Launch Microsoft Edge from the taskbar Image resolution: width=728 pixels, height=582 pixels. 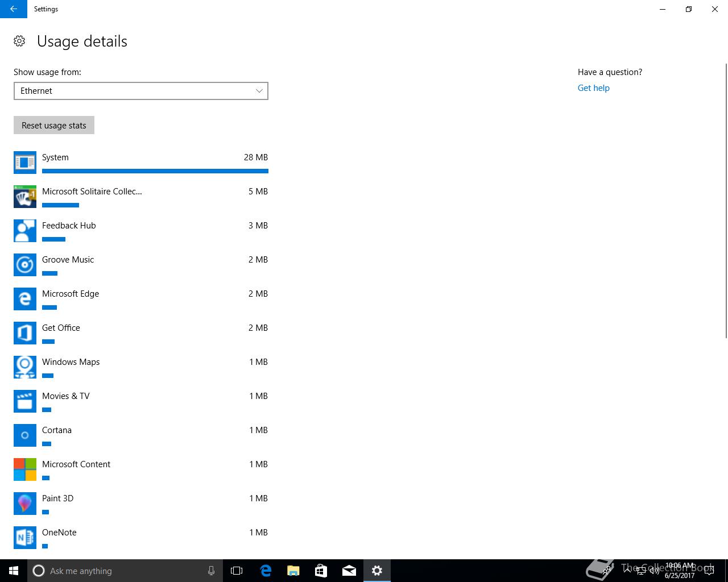(265, 571)
